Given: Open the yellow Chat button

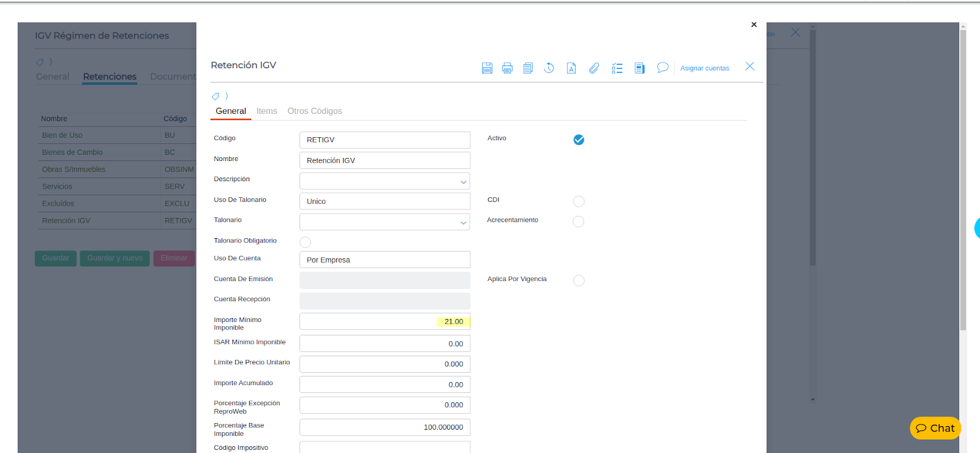Looking at the screenshot, I should (935, 428).
